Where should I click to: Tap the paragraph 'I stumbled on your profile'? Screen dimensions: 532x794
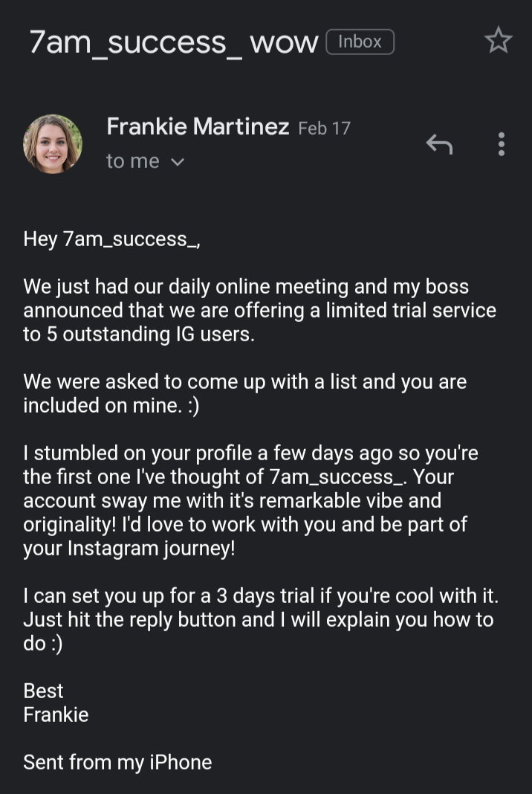click(250, 500)
